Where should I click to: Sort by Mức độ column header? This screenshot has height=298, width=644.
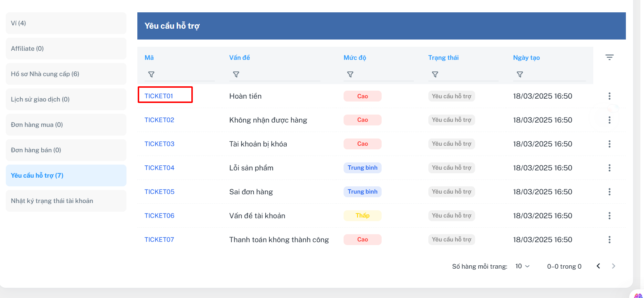click(355, 58)
